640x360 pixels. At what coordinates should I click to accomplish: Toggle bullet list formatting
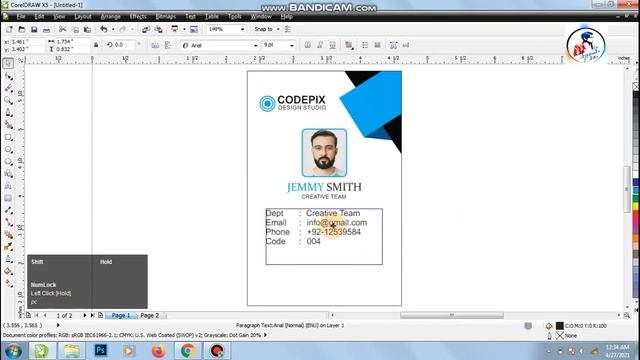[365, 45]
